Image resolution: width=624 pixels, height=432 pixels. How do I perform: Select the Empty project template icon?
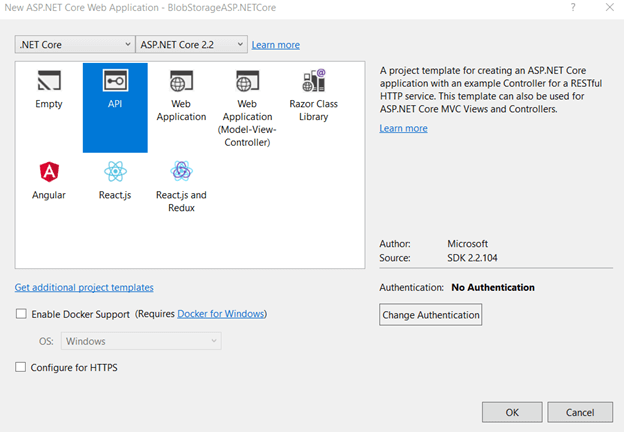(49, 81)
